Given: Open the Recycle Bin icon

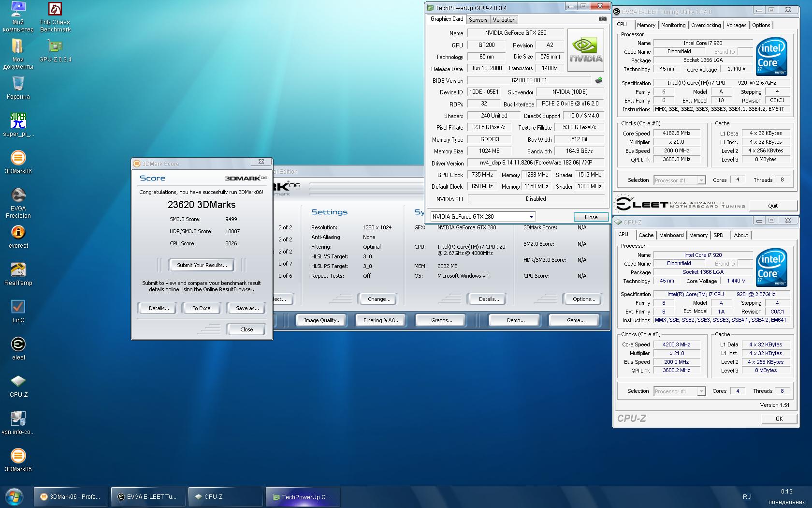Looking at the screenshot, I should pos(18,88).
